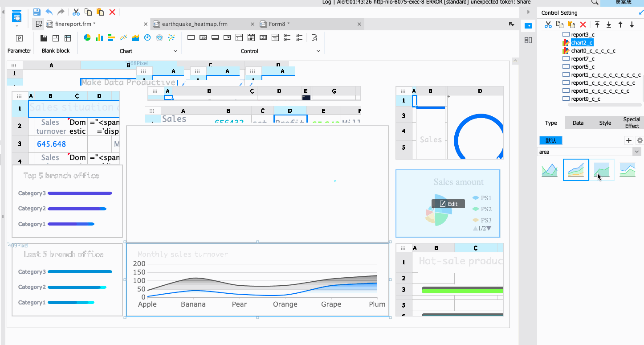Expand the Control group arrow
Screen dimensions: 644x345
point(318,51)
